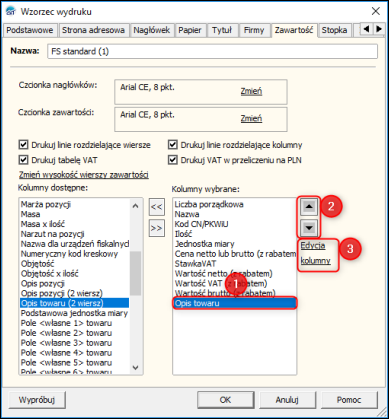Open the Stopka tab
Screen dimensions: 389x419
(334, 30)
